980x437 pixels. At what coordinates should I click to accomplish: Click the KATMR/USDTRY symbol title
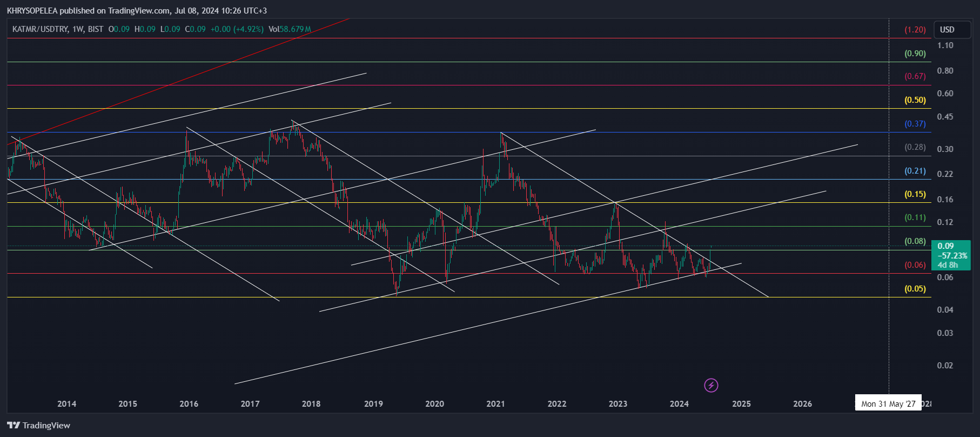pos(41,29)
